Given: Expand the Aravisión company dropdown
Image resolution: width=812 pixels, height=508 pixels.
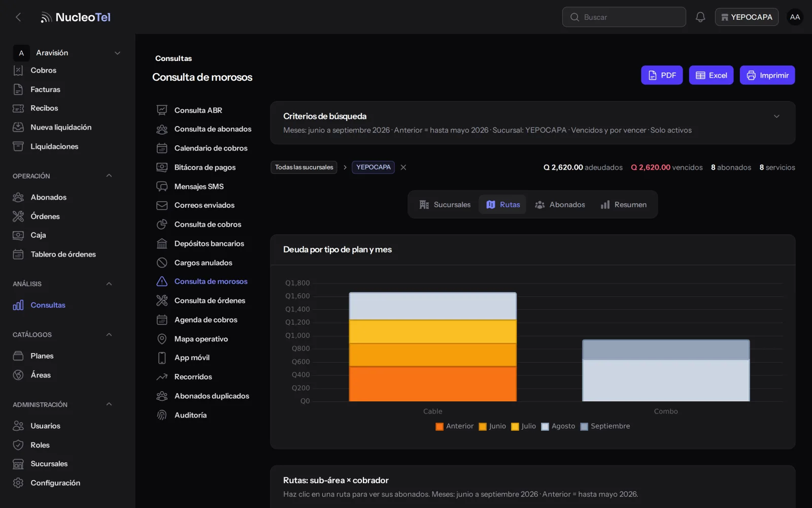Looking at the screenshot, I should point(67,53).
